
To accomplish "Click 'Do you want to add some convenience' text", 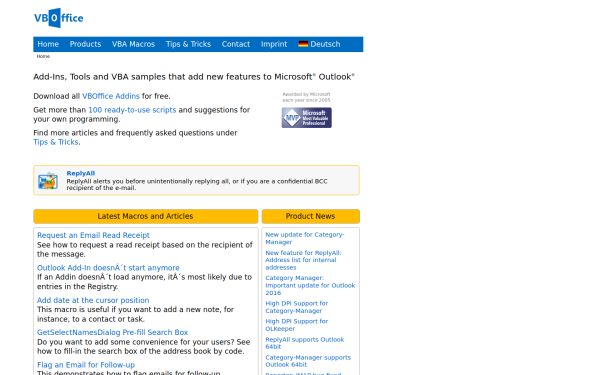I will tap(143, 347).
